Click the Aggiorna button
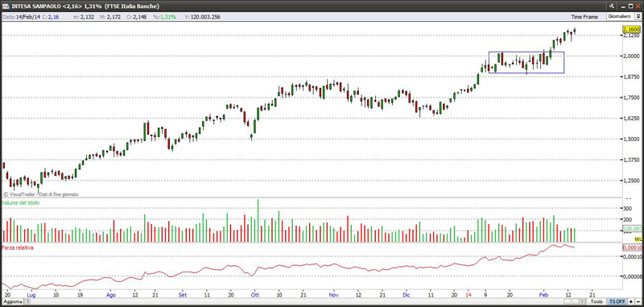Screen dimensions: 644x307 [13, 301]
